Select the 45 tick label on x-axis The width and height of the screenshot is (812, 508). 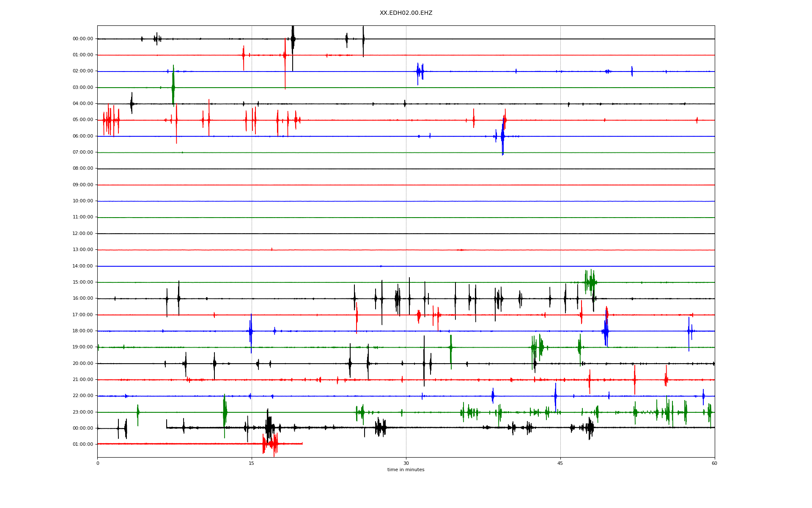(x=560, y=463)
